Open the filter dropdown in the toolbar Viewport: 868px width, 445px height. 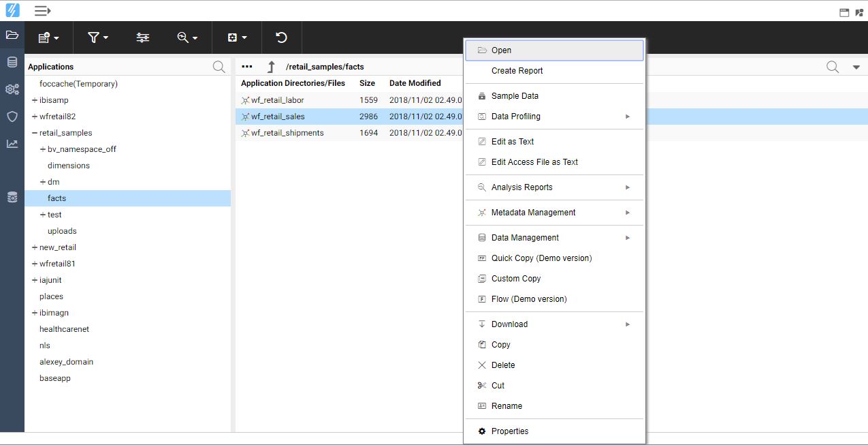[98, 38]
